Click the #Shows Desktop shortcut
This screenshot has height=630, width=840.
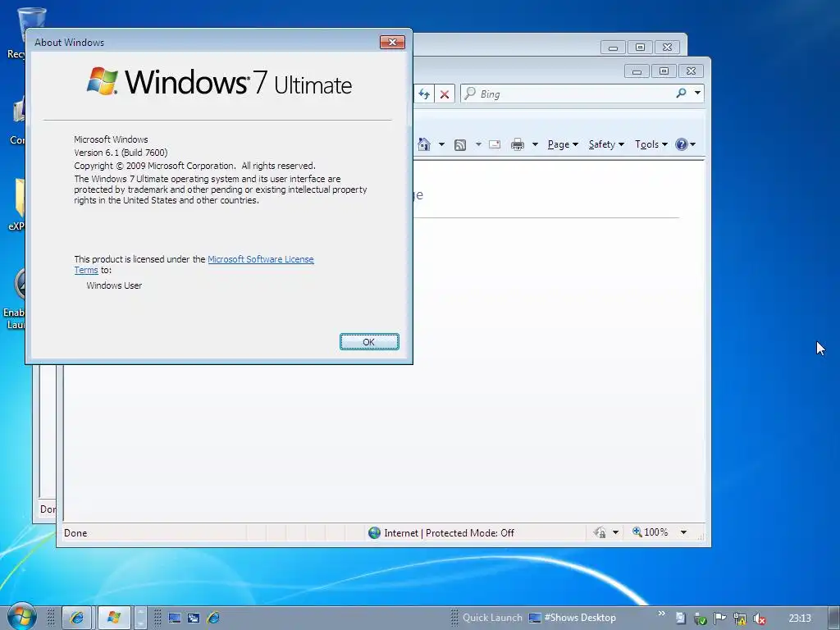pos(572,618)
